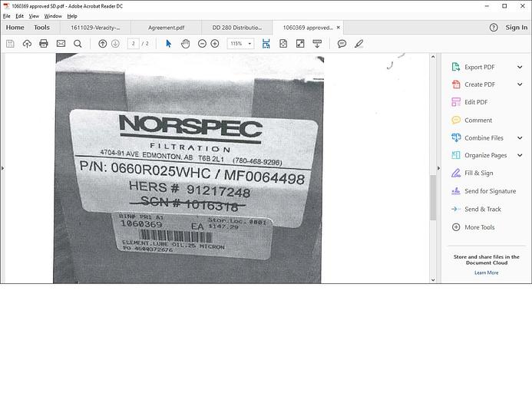Expand the Create PDF chevron
Image resolution: width=532 pixels, height=403 pixels.
point(520,84)
